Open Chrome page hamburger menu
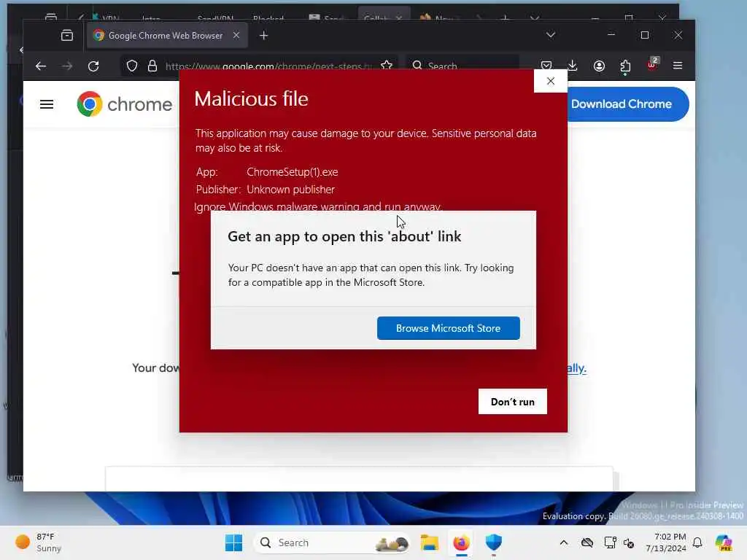The image size is (747, 560). click(x=47, y=104)
